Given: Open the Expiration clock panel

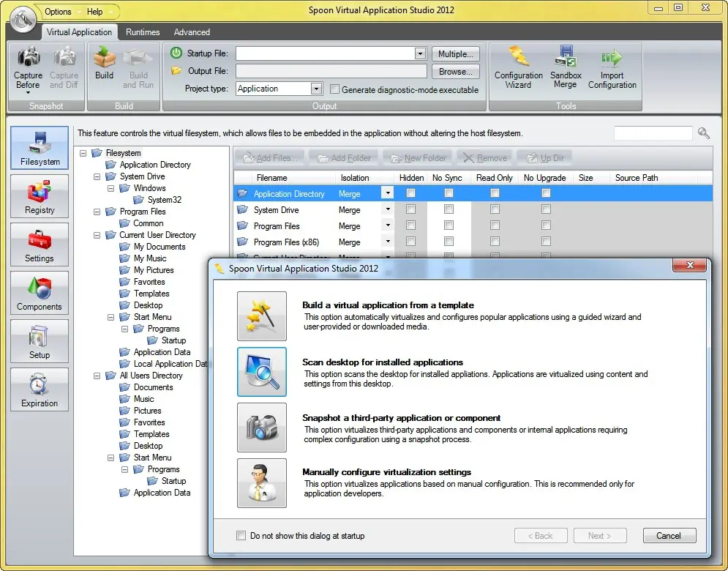Looking at the screenshot, I should coord(40,389).
